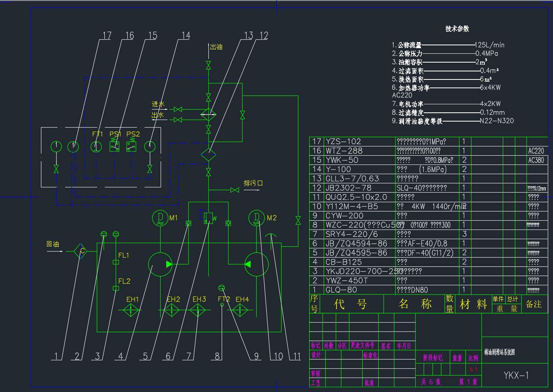553x392 pixels.
Task: Click the valve symbol beside 排污口
Action: tap(235, 190)
